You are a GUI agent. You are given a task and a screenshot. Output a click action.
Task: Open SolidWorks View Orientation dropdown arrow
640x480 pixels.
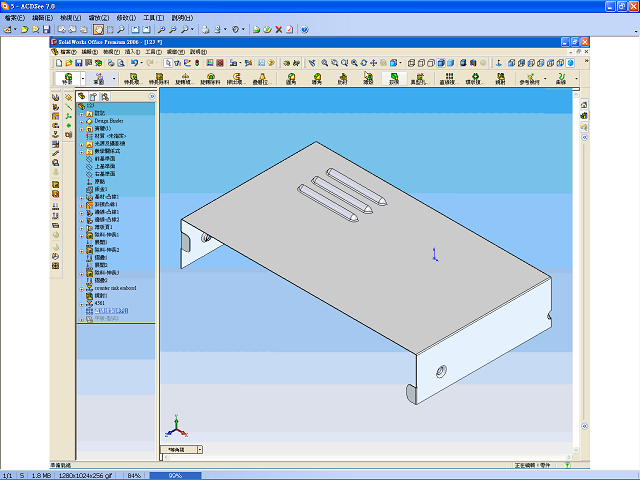(400, 63)
